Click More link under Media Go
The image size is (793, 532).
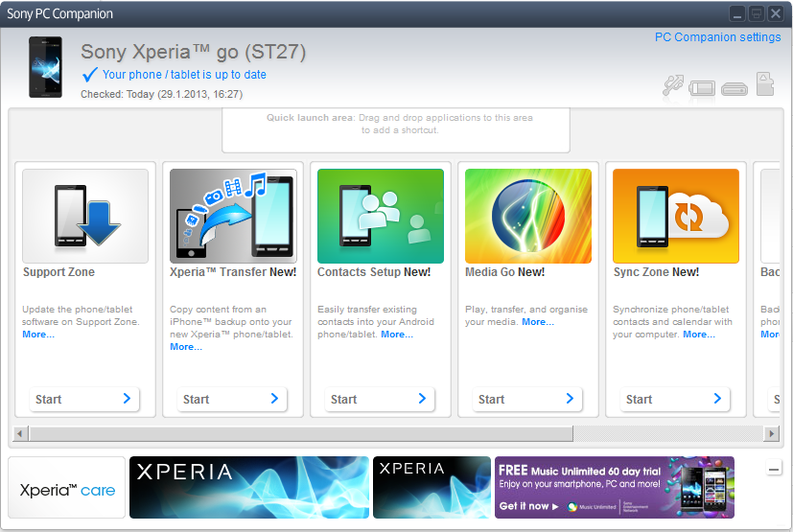pyautogui.click(x=538, y=322)
